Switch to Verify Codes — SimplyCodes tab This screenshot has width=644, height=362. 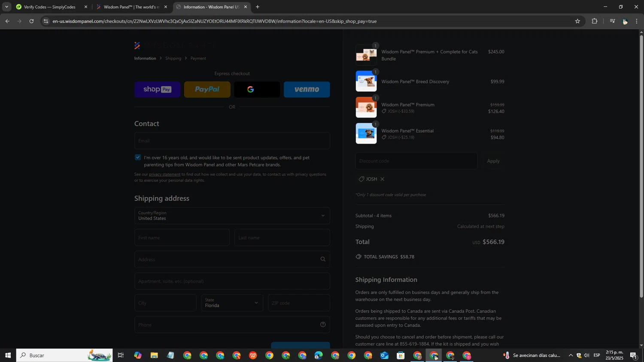52,7
